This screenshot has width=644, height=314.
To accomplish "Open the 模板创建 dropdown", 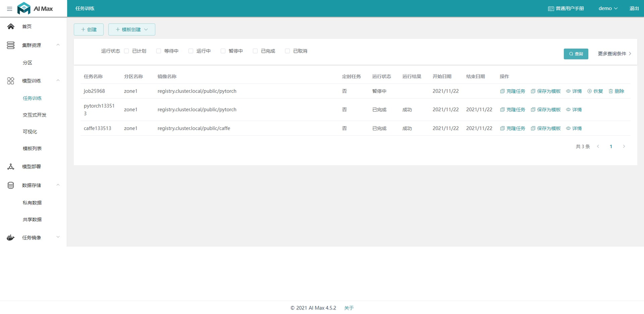I will (x=131, y=29).
